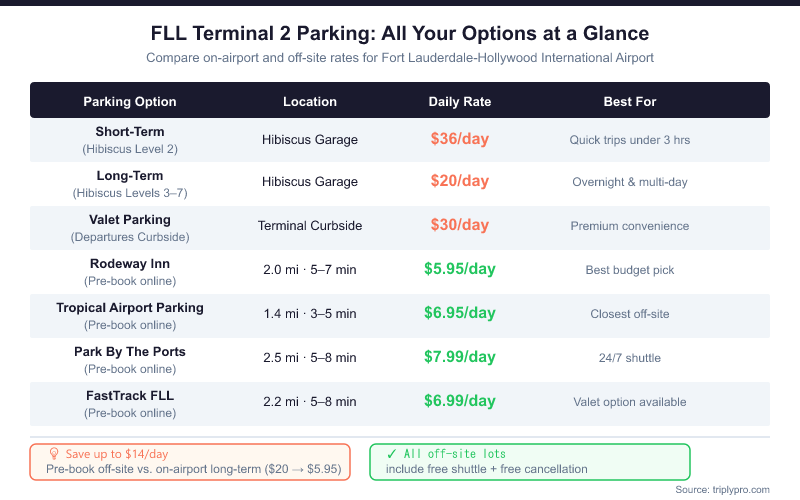Click the "All off-site lots" green box
This screenshot has width=800, height=500.
[x=530, y=461]
